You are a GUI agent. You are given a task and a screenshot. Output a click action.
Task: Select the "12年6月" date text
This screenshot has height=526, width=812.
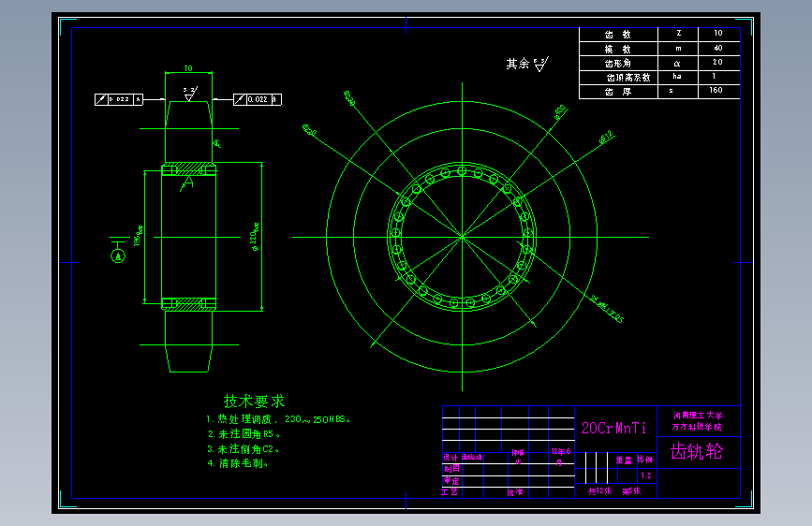(560, 457)
